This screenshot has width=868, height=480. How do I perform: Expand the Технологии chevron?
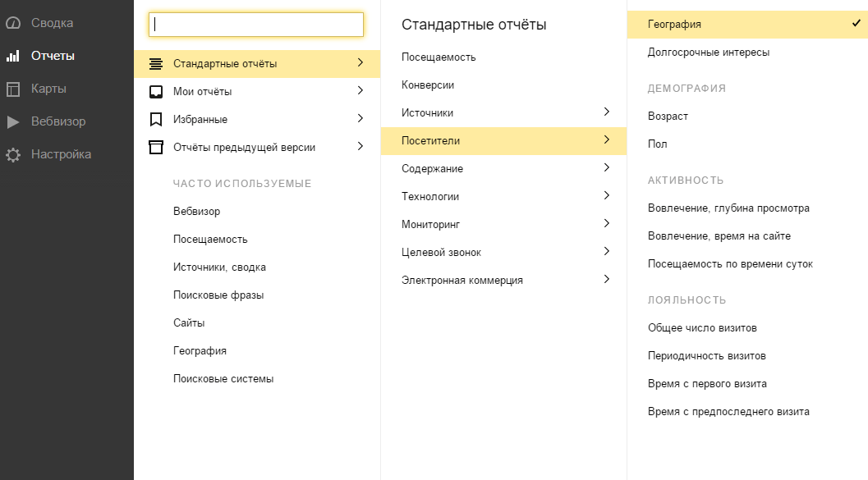pyautogui.click(x=607, y=195)
